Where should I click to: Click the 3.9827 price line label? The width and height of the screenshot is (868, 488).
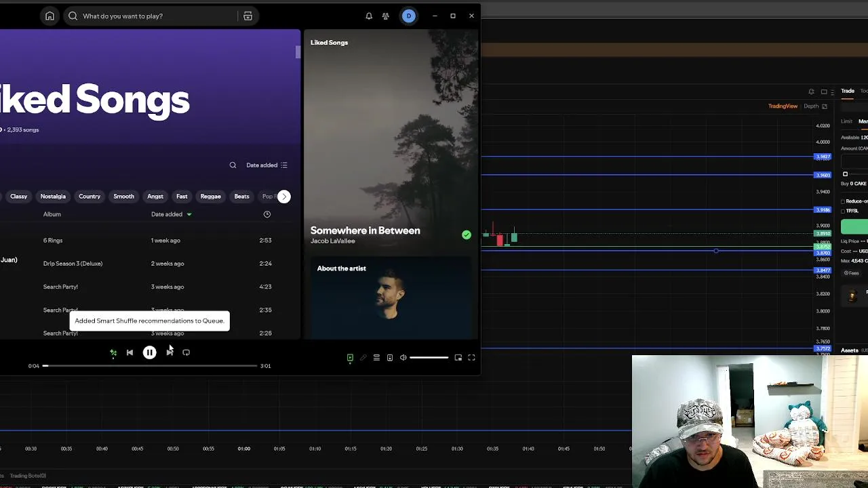tap(823, 157)
